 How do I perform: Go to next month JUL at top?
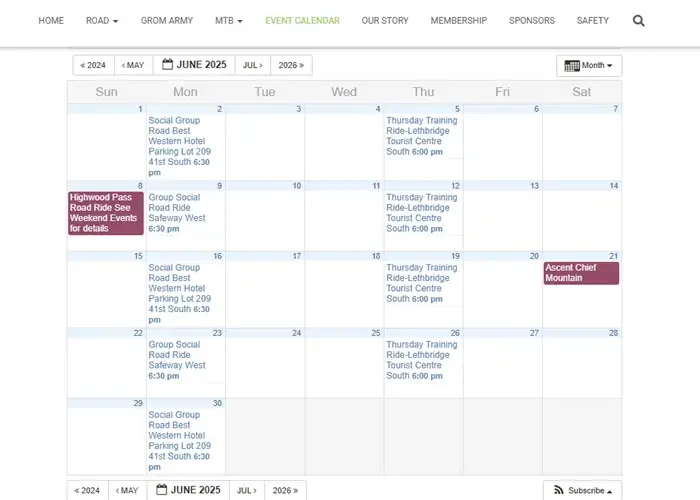[253, 65]
